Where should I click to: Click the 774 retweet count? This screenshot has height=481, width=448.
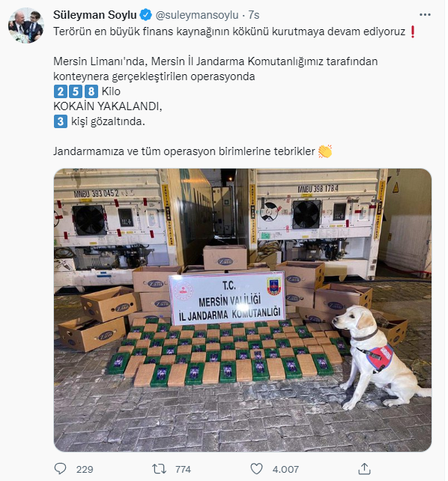click(x=183, y=469)
